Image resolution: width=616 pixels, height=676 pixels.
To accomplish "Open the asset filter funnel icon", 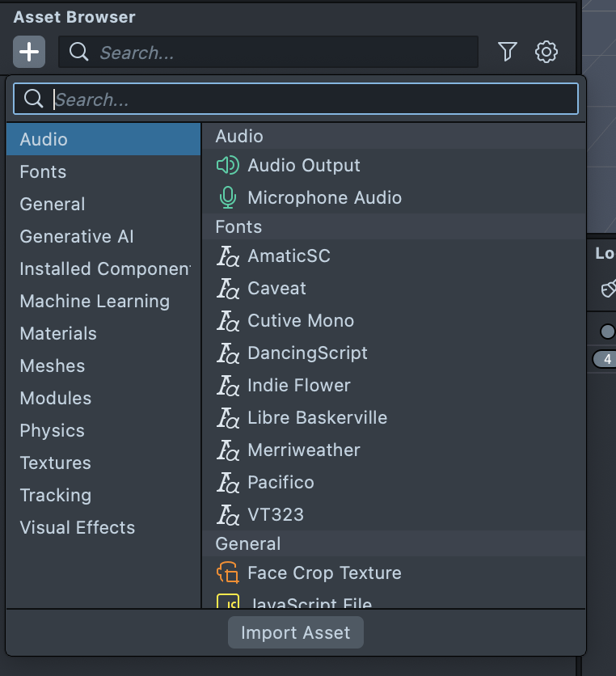I will click(x=507, y=53).
